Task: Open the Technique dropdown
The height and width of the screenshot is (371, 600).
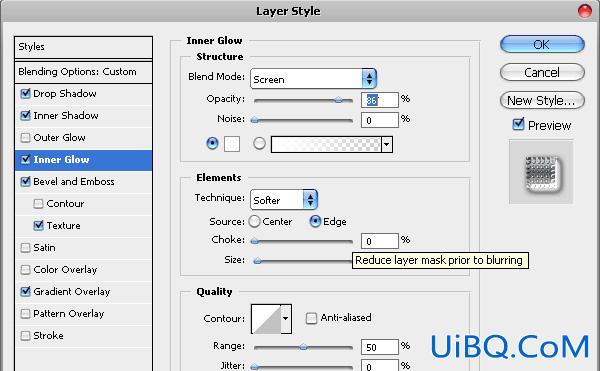Action: coord(284,199)
